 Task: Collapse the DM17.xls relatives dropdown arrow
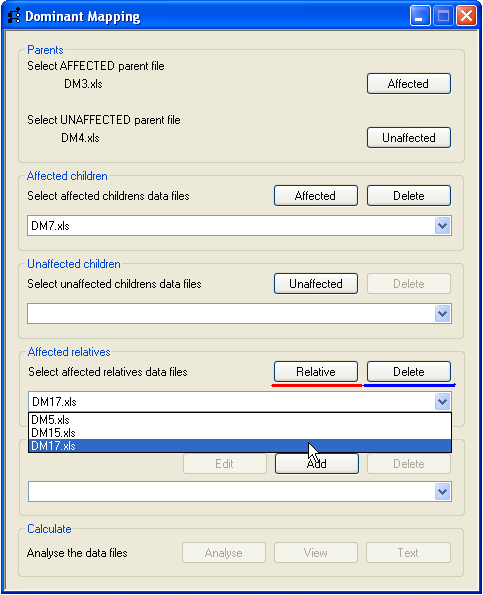pos(442,401)
